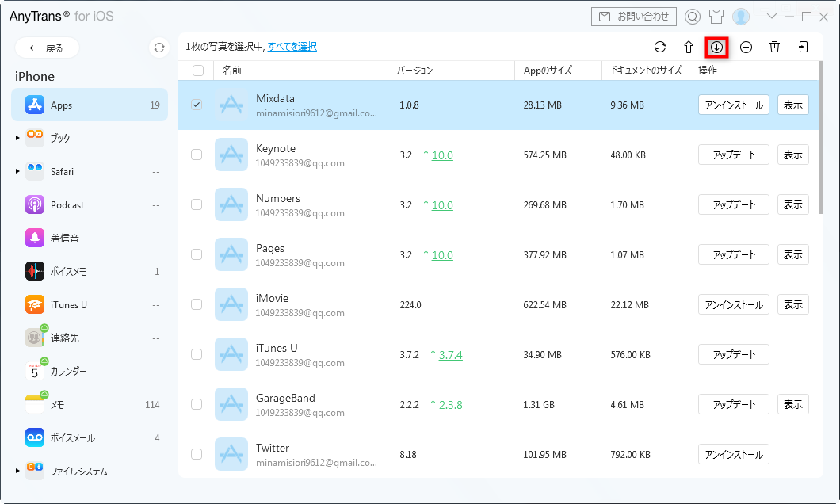
Task: Click the GarageBand 2.3.8 version link
Action: [451, 405]
